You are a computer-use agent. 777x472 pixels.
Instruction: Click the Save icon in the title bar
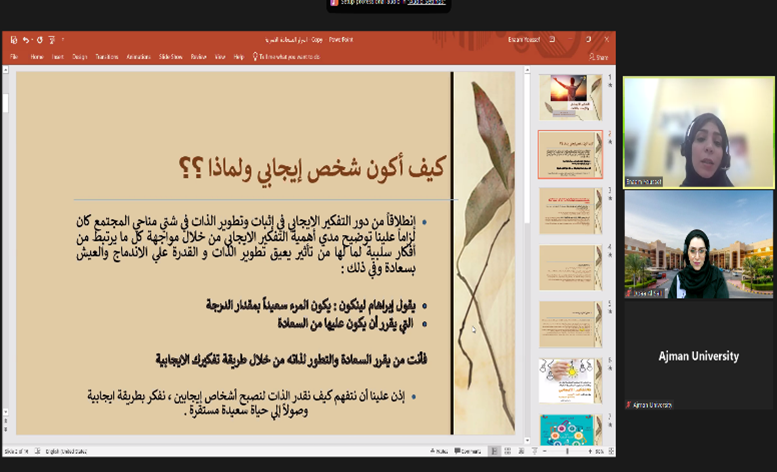point(13,40)
